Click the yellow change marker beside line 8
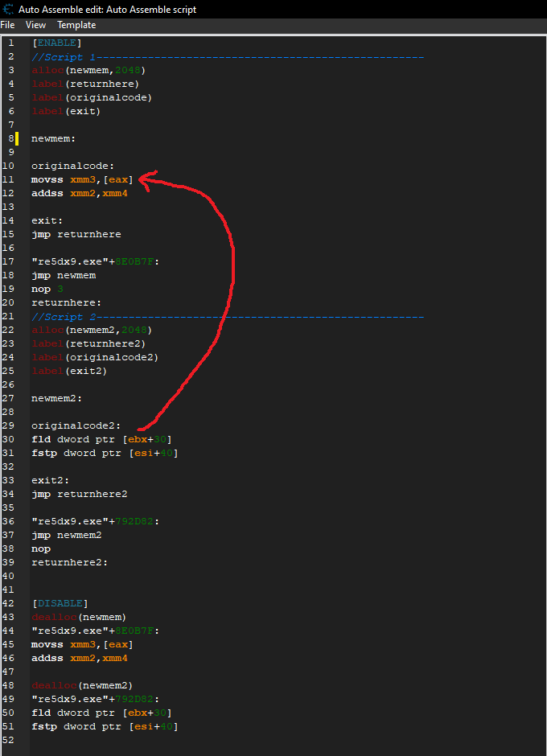Viewport: 547px width, 756px height. [x=17, y=138]
